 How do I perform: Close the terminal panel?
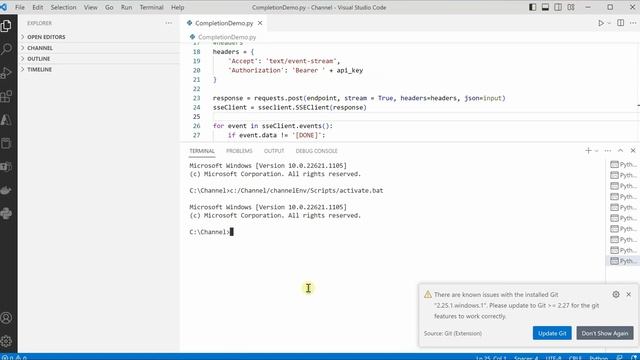633,151
